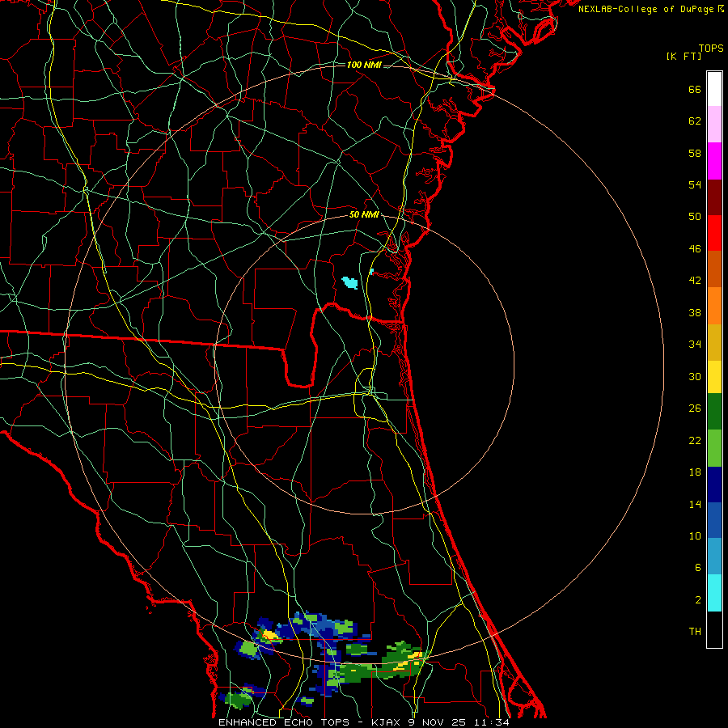Click the dark green legend swatch
Screen dimensions: 728x728
pos(714,412)
